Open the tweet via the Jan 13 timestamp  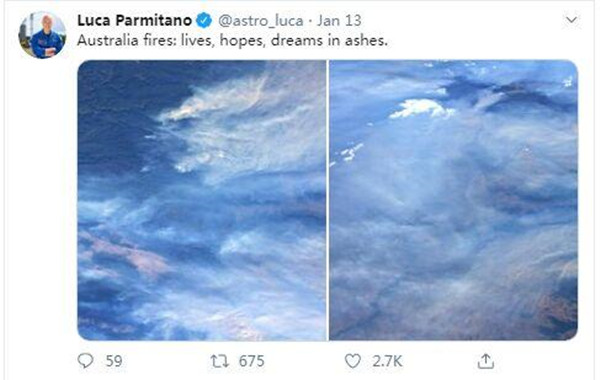tap(339, 20)
